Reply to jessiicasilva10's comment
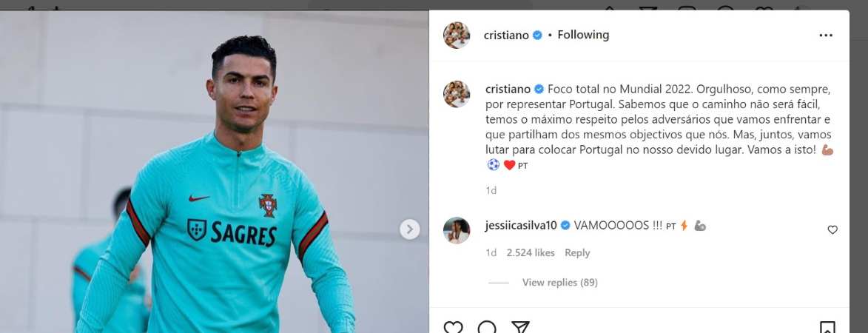The width and height of the screenshot is (868, 333). coord(577,253)
